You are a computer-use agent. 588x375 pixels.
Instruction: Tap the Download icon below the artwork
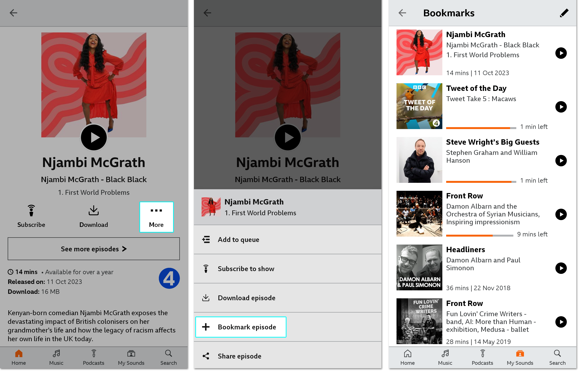tap(94, 211)
